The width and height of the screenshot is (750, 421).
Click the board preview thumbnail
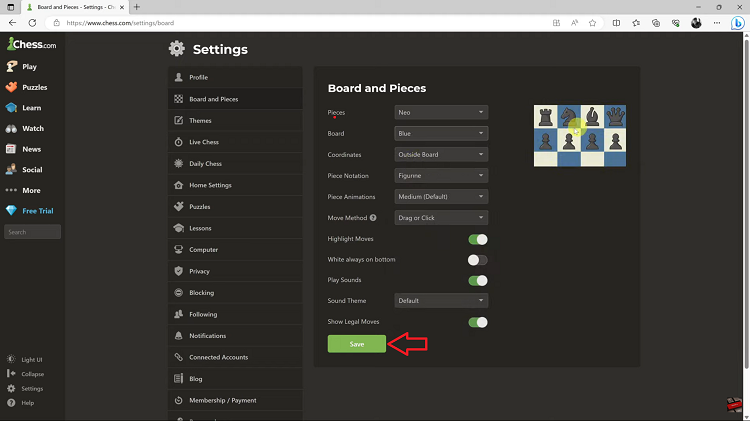pos(580,136)
